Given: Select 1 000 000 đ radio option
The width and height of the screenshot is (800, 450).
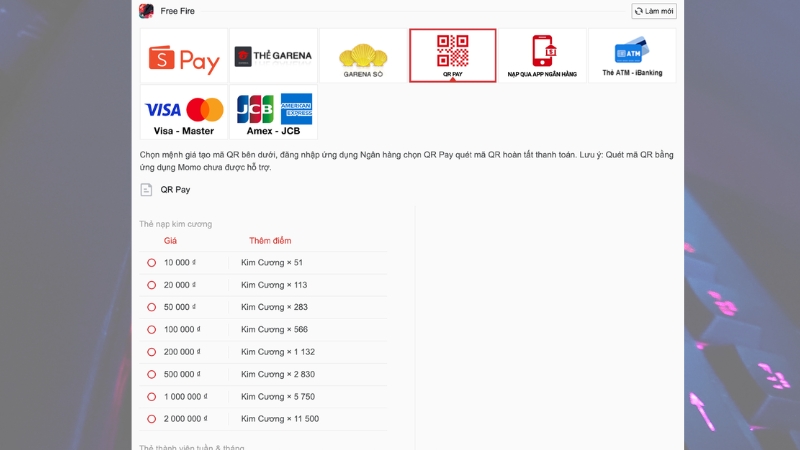Looking at the screenshot, I should pos(152,396).
